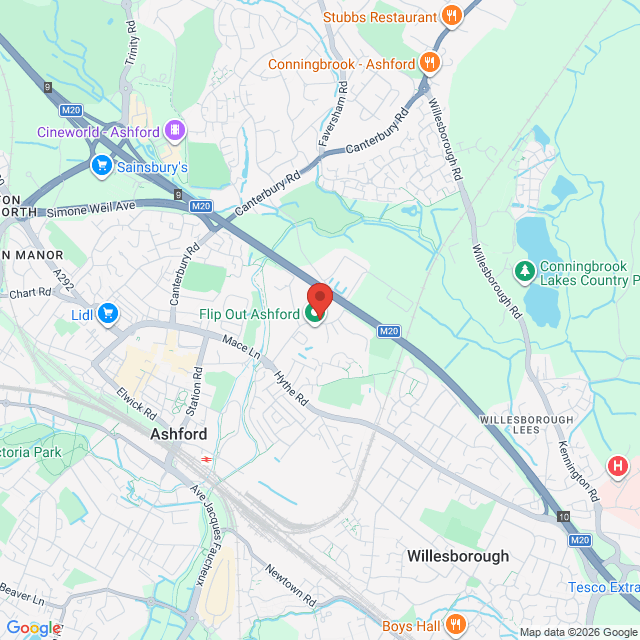The width and height of the screenshot is (640, 640).
Task: Select the Willesborough Lees area label
Action: 527,425
